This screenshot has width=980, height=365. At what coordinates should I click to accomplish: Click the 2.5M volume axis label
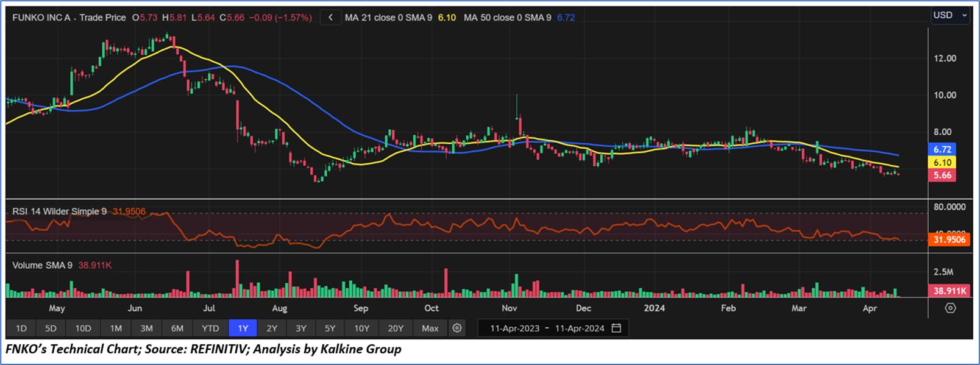tap(943, 272)
